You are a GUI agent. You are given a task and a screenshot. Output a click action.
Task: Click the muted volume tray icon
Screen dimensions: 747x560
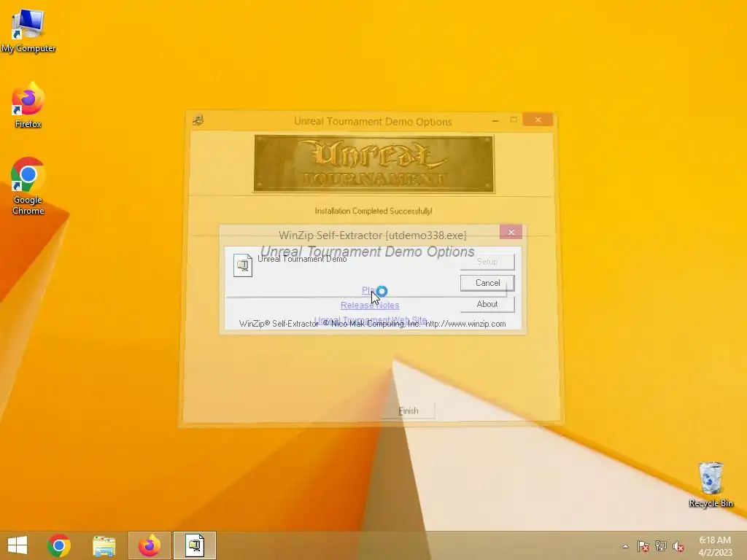tap(678, 546)
